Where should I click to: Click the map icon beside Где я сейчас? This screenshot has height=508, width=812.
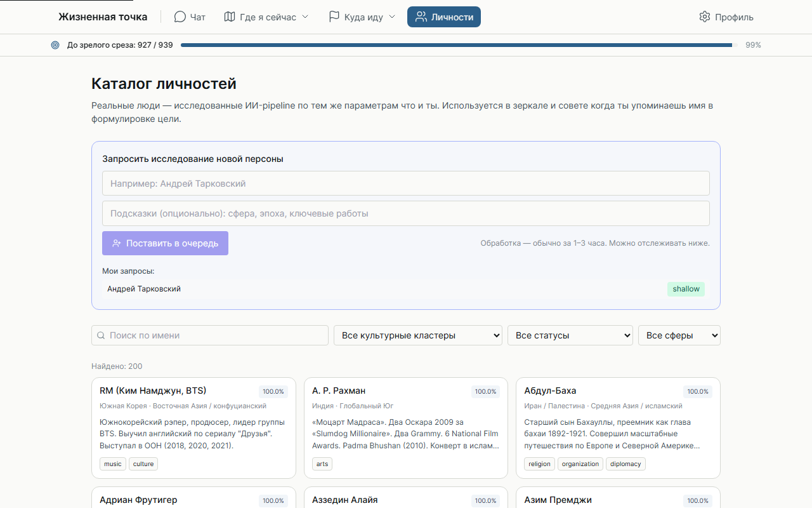click(230, 17)
